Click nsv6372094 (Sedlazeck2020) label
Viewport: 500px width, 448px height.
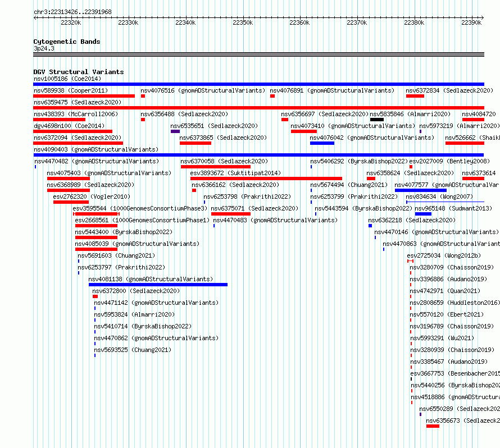pyautogui.click(x=78, y=138)
